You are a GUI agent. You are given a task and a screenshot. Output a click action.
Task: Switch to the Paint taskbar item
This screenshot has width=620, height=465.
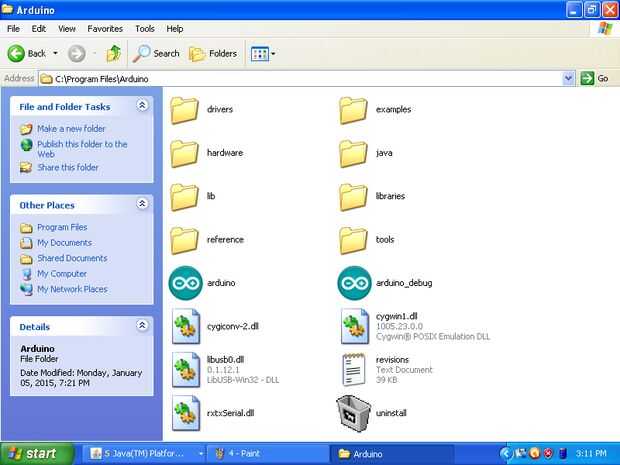[x=267, y=454]
